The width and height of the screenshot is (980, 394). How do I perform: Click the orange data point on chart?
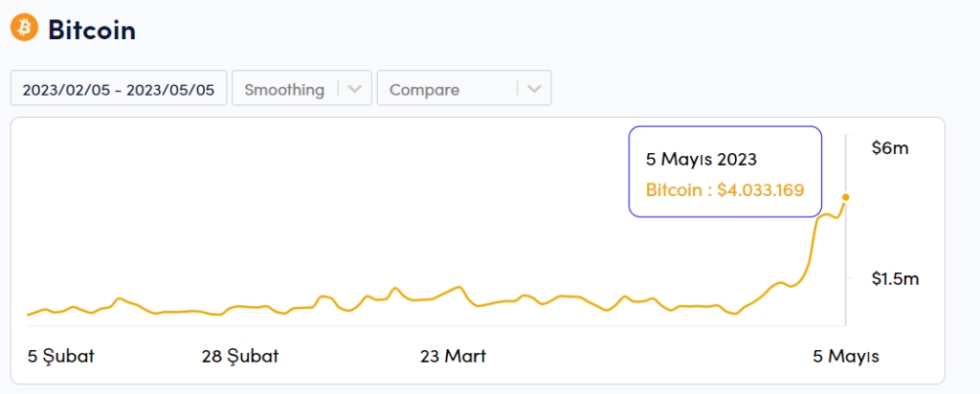(x=845, y=197)
